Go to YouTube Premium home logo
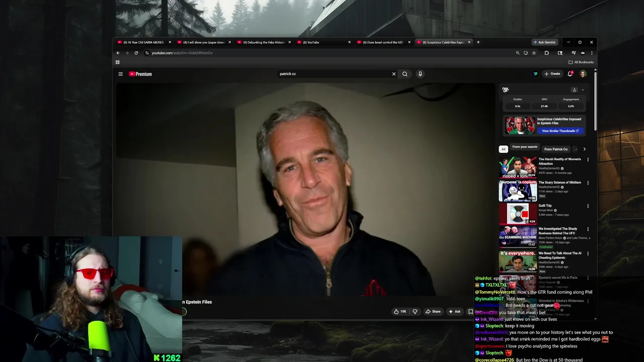644x362 pixels. click(x=140, y=74)
